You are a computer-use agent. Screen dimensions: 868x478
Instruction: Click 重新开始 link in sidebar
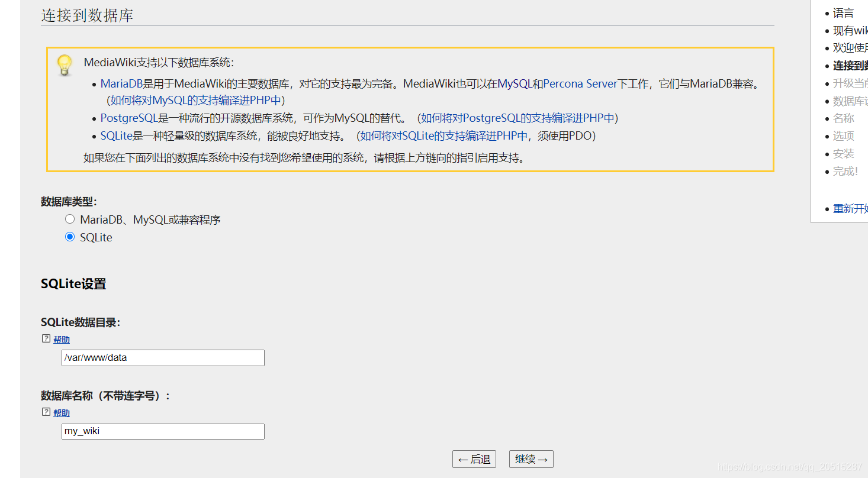[x=850, y=209]
